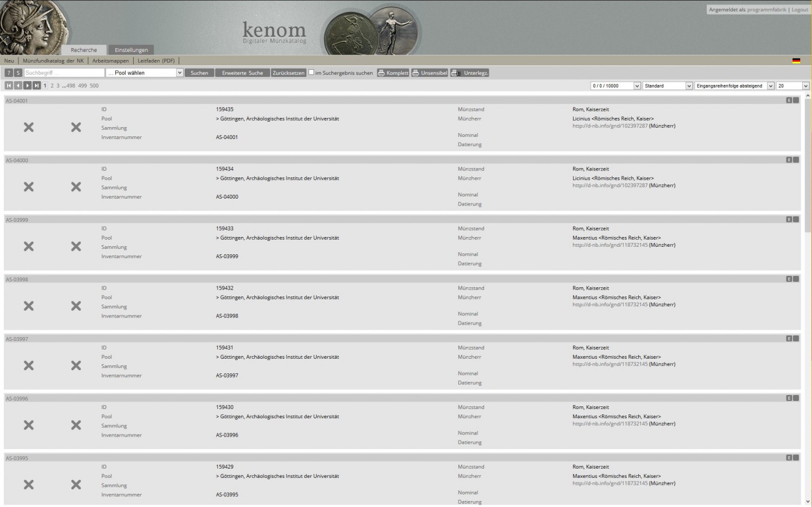812x507 pixels.
Task: Jump to the last results page
Action: (36, 85)
